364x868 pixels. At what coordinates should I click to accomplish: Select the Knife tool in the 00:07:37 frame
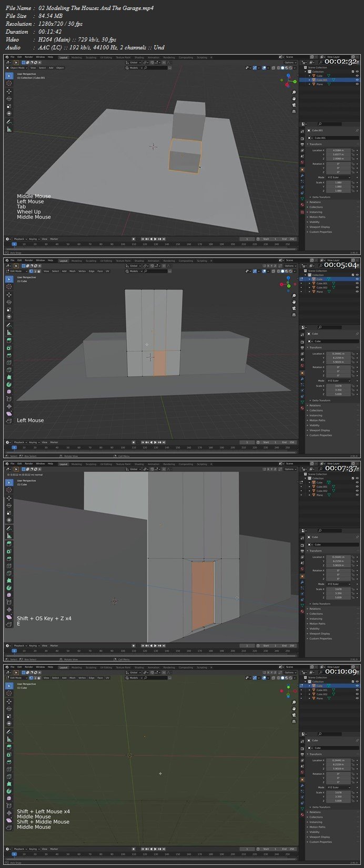pyautogui.click(x=9, y=573)
